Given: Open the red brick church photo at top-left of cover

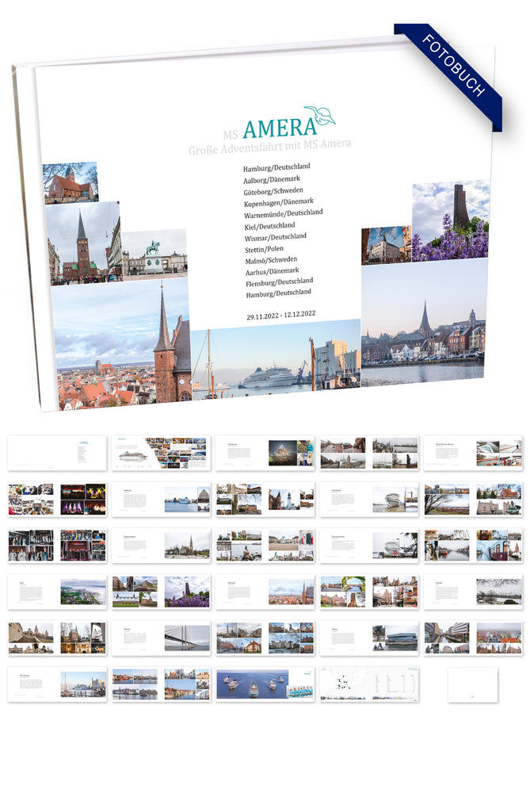Looking at the screenshot, I should 70,183.
